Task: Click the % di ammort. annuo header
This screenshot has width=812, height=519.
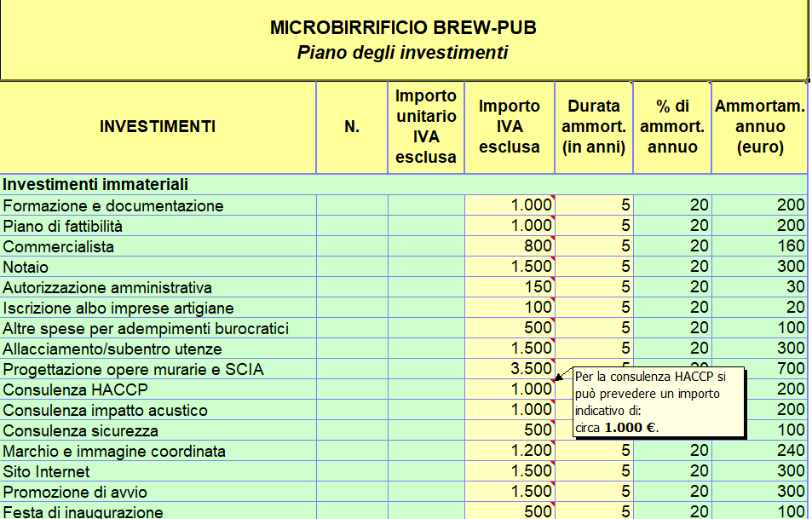Action: pos(673,127)
